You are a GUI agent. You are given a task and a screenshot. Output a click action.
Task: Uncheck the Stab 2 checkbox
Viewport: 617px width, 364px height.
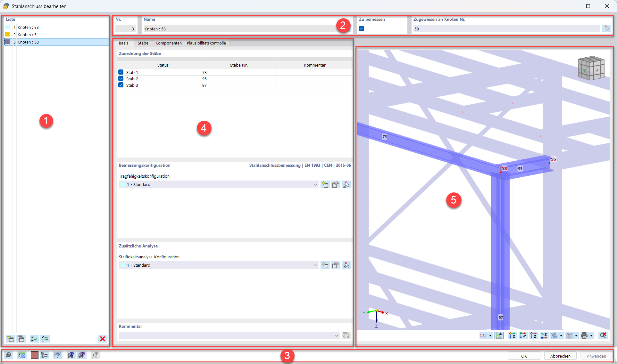(x=121, y=79)
